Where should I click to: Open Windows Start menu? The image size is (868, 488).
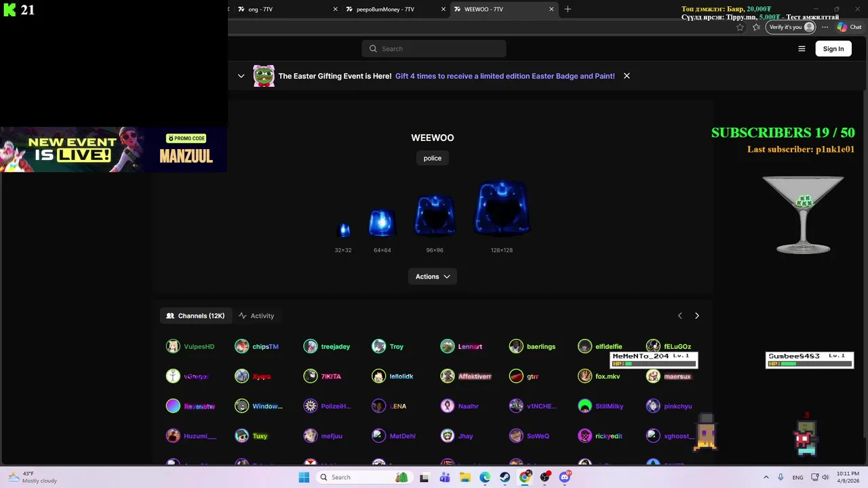304,477
